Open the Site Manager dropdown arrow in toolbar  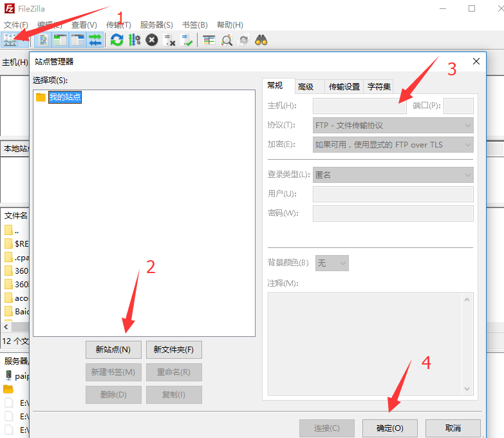[24, 40]
